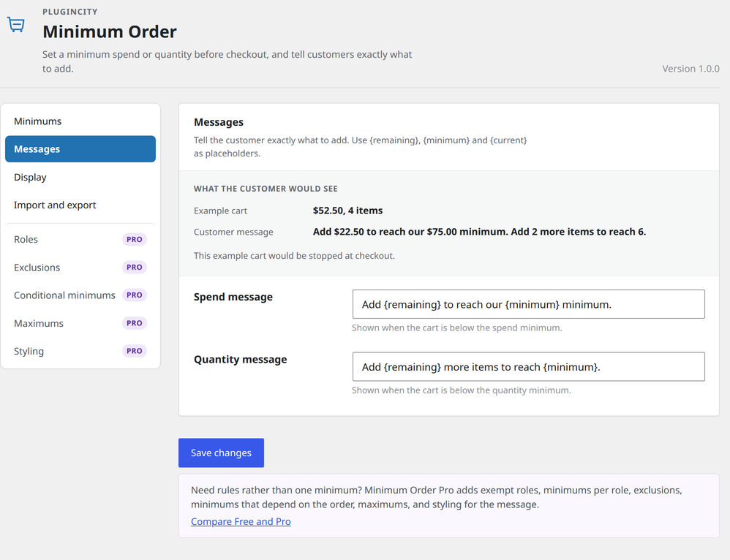
Task: Click the PRO badge beside Roles
Action: click(x=135, y=239)
